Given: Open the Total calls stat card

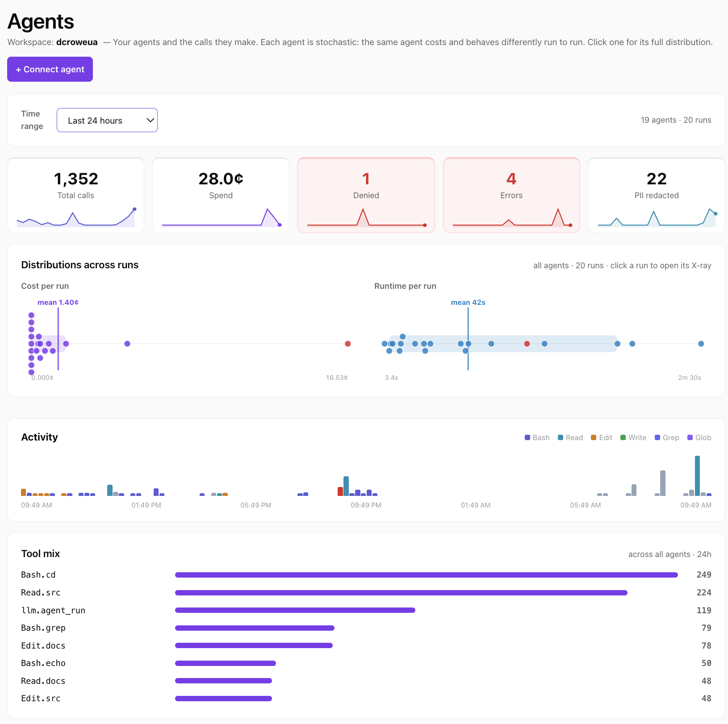Looking at the screenshot, I should click(76, 195).
